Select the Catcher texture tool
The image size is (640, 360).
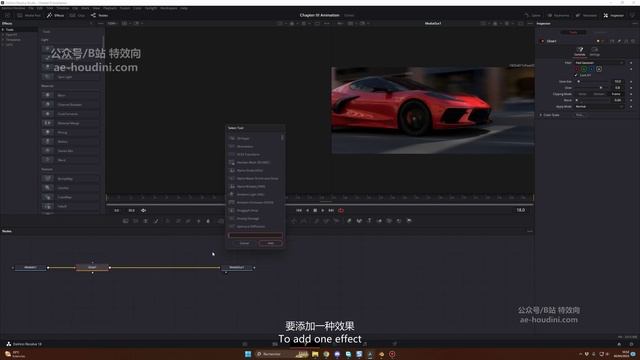70,188
